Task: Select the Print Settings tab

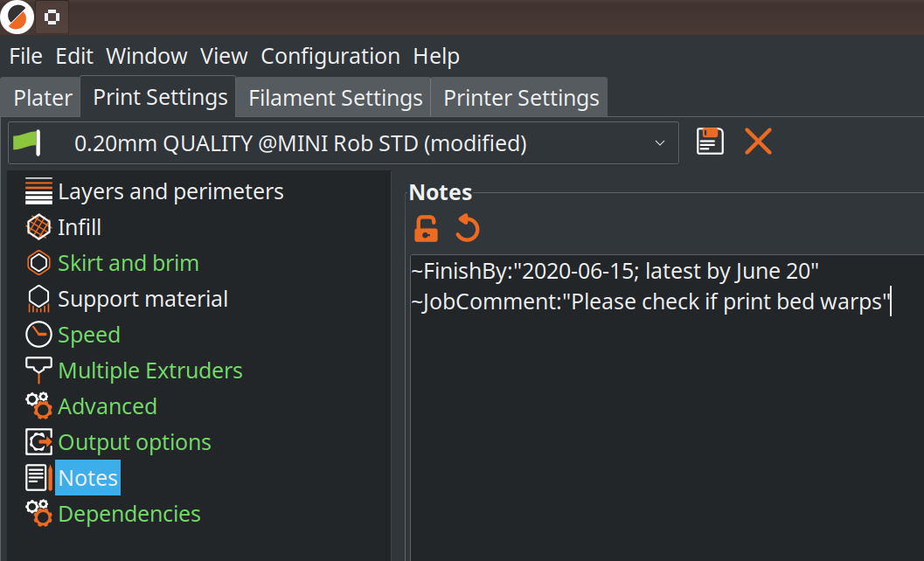Action: [160, 97]
